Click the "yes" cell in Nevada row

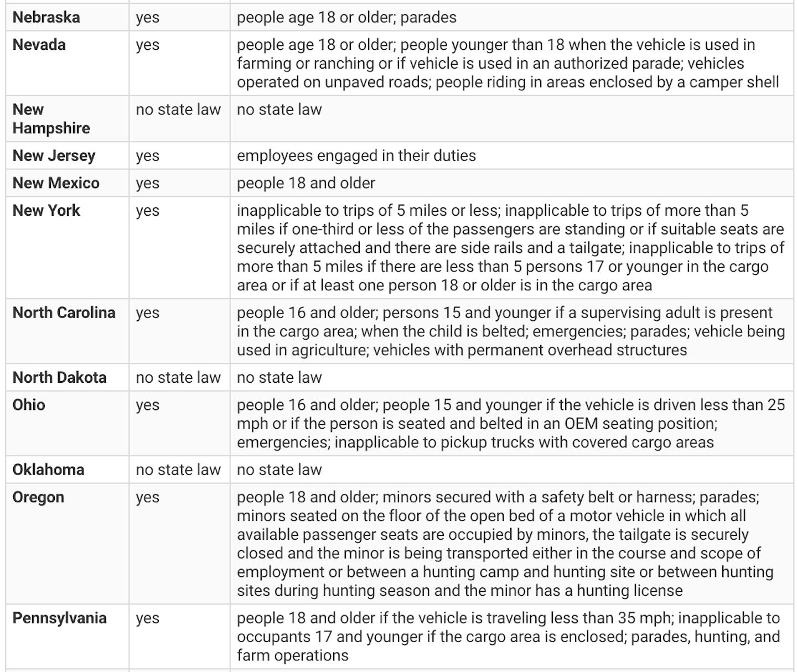(x=148, y=45)
